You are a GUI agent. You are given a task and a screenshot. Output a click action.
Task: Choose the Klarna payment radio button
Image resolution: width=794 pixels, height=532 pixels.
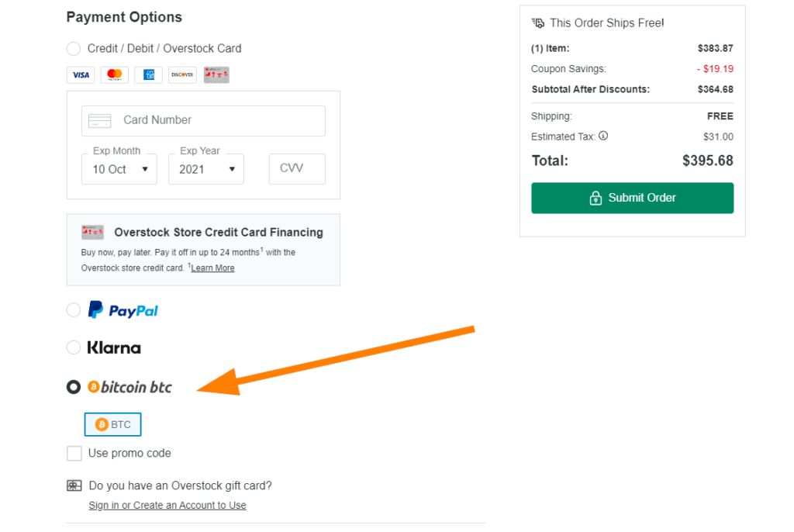74,347
